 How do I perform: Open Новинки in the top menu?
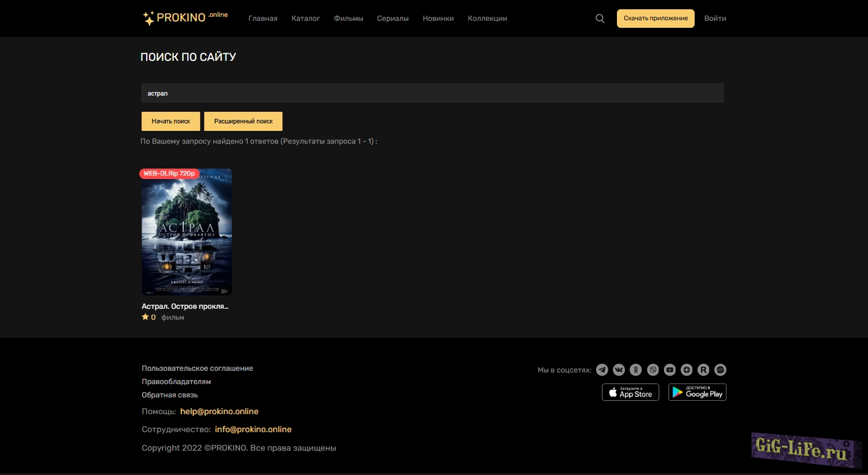(x=438, y=19)
